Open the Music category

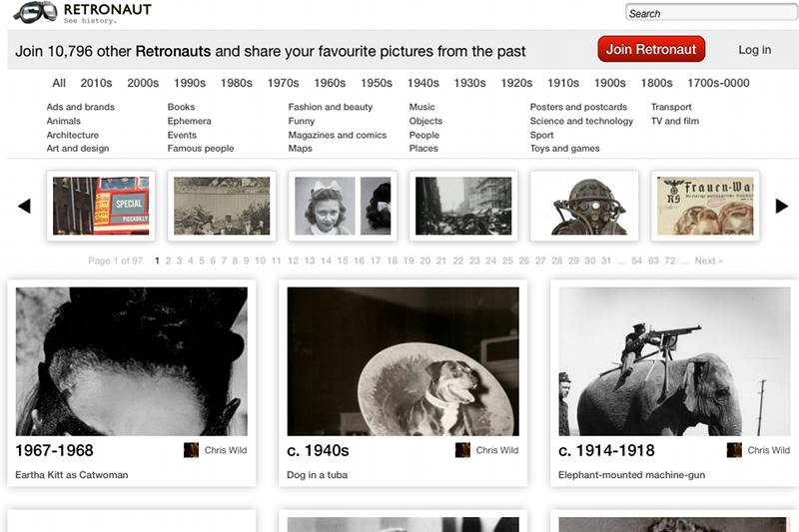421,107
